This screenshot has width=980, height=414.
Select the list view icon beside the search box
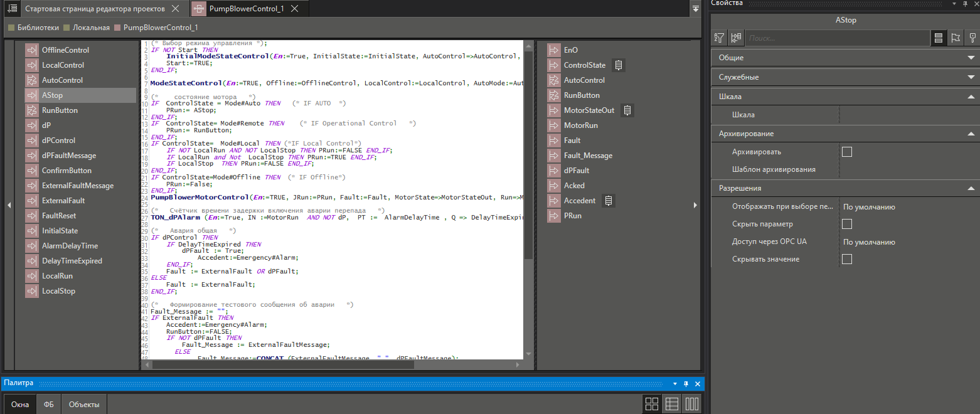(x=939, y=38)
